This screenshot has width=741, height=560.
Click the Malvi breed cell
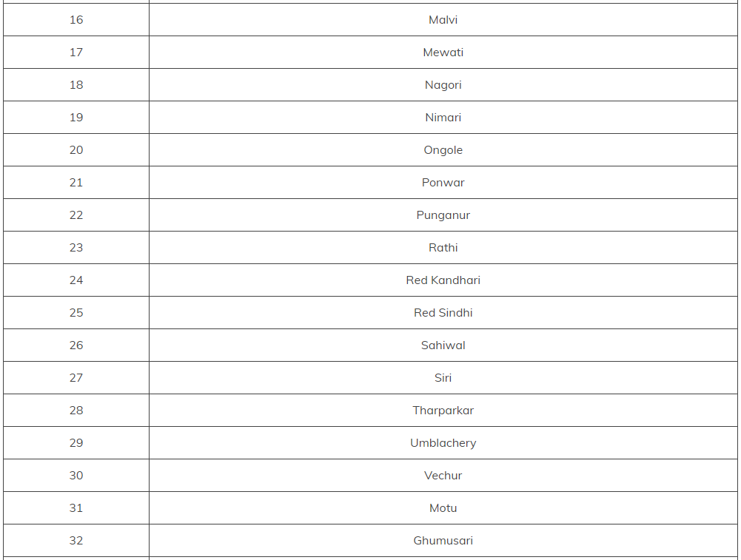tap(443, 20)
